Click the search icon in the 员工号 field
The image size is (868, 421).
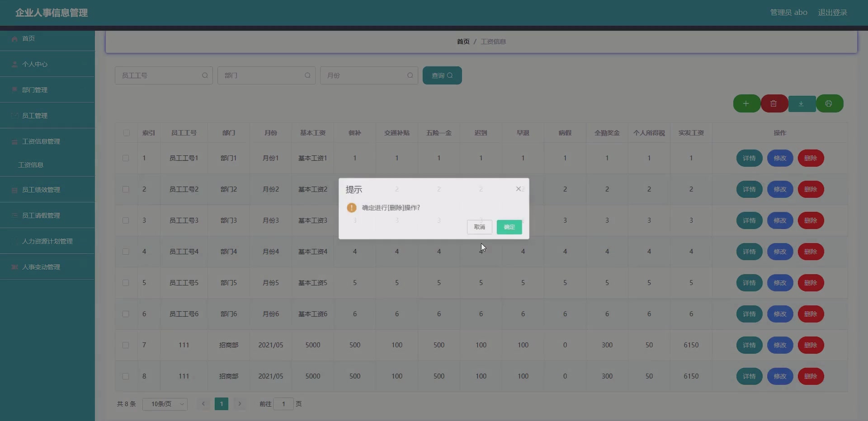205,75
